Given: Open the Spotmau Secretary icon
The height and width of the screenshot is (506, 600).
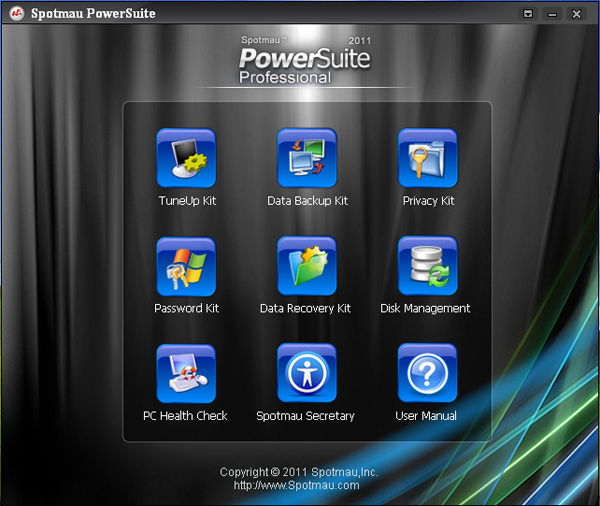Looking at the screenshot, I should tap(307, 373).
